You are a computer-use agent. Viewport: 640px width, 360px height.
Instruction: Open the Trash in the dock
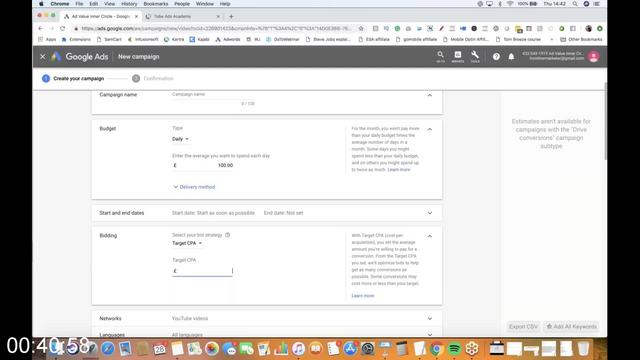(583, 349)
